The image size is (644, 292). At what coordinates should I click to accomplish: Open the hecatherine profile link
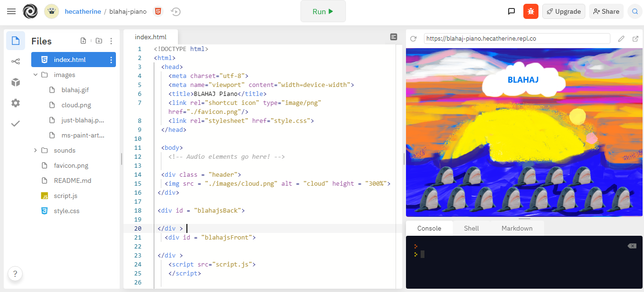click(x=83, y=11)
